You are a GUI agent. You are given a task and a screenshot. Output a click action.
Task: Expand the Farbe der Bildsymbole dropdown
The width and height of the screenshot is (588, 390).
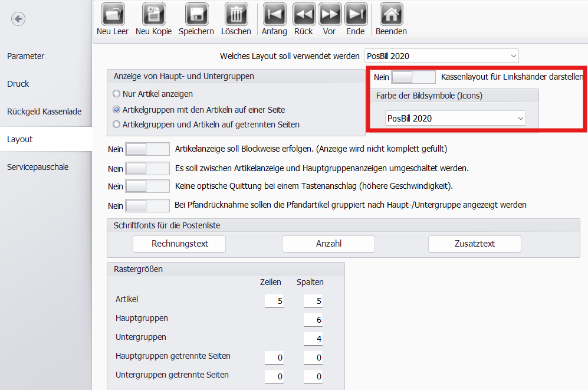tap(455, 119)
